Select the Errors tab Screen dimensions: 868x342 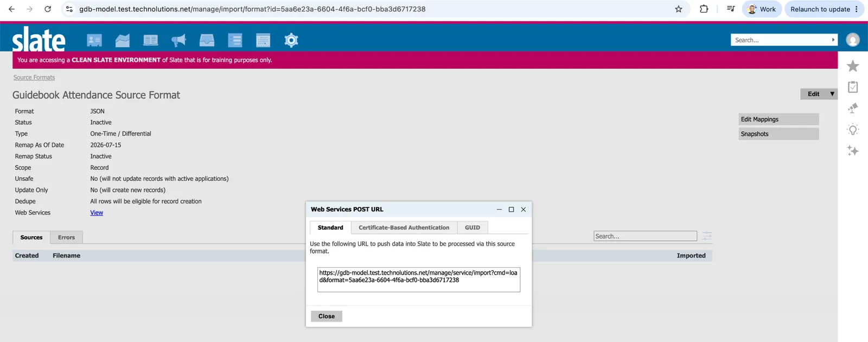click(66, 238)
